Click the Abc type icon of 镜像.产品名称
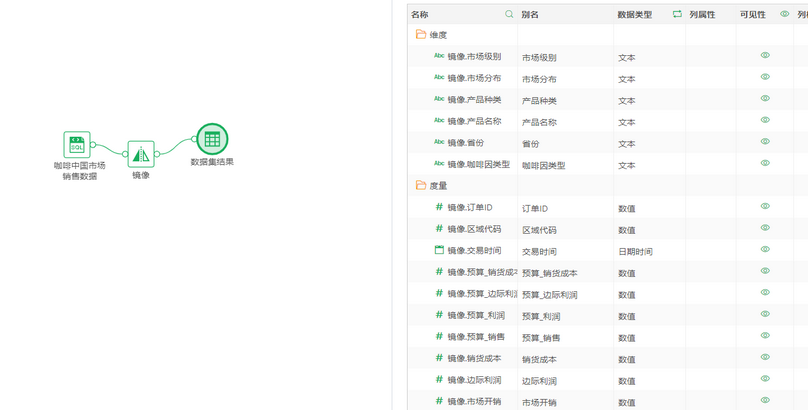 pos(439,121)
